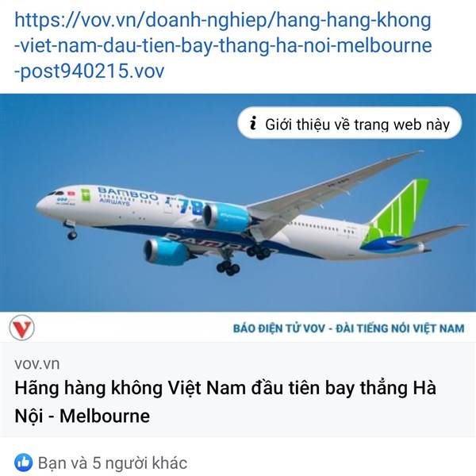Viewport: 476px width, 476px height.
Task: Click the blue thumbs-up like reaction icon
Action: [23, 463]
